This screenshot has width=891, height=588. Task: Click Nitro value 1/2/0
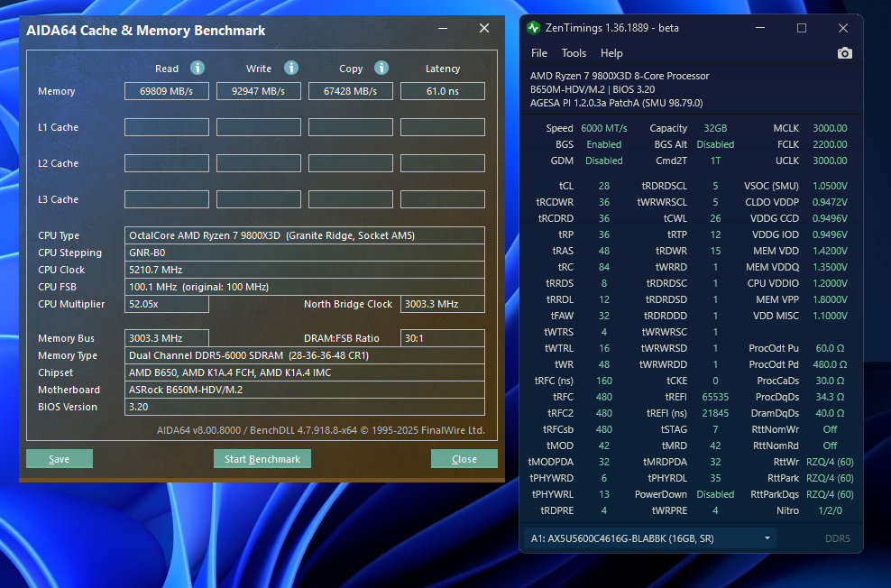830,510
